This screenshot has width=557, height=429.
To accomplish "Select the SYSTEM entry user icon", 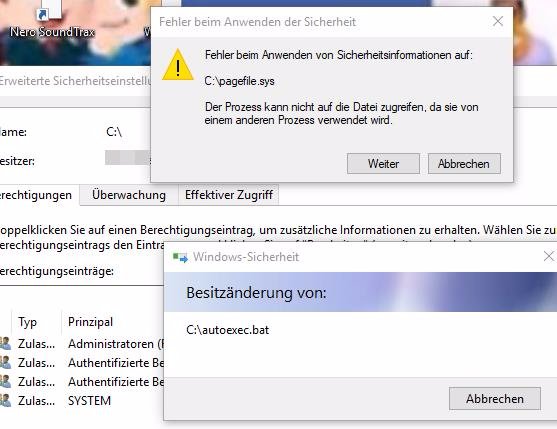I will [x=5, y=401].
